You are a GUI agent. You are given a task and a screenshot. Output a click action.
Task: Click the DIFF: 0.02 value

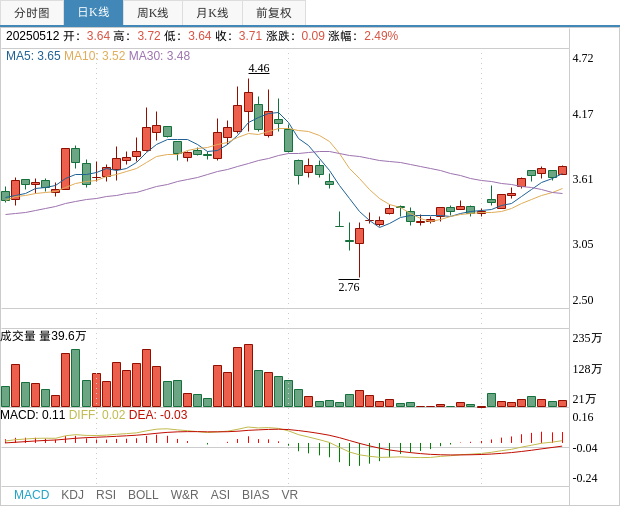(x=97, y=415)
